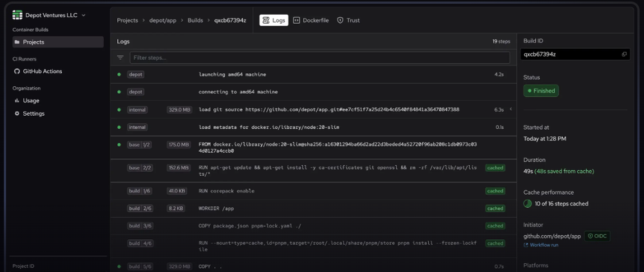Click the Settings gear icon
The width and height of the screenshot is (644, 272).
coord(17,113)
